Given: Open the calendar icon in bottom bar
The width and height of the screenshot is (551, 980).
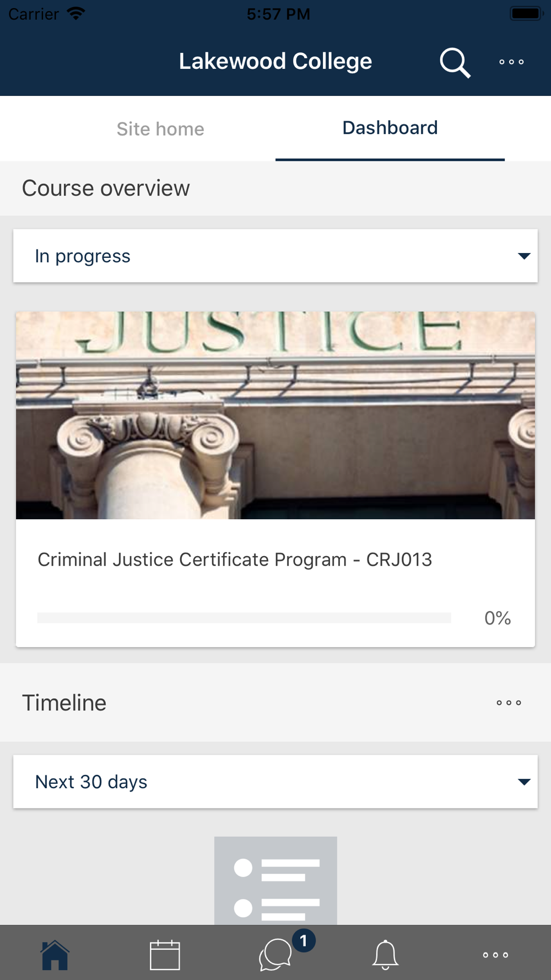Looking at the screenshot, I should 165,955.
